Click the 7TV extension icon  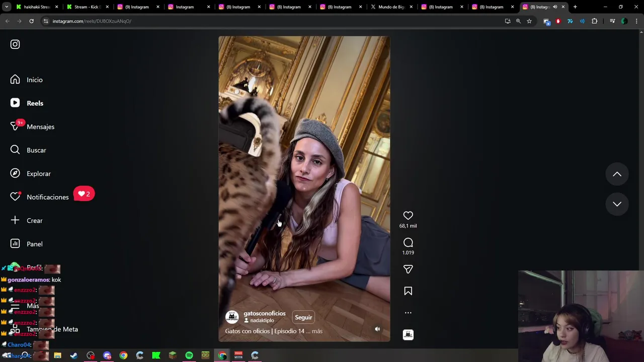click(570, 21)
